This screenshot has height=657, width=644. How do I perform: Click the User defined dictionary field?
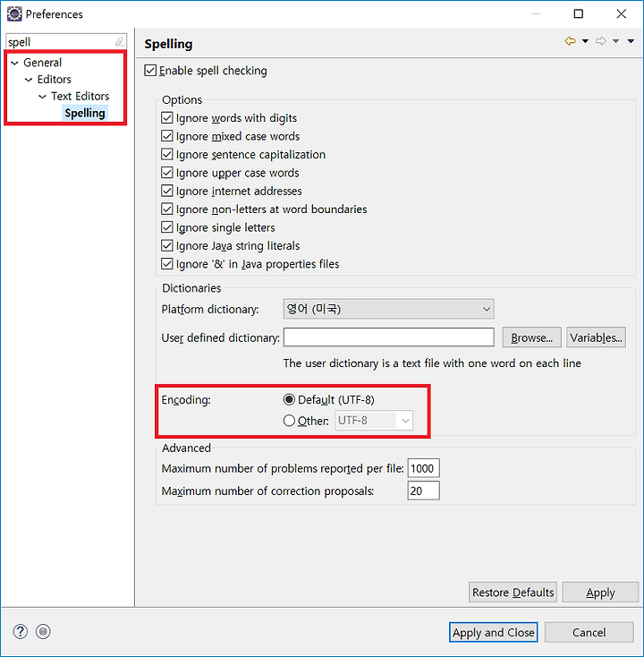coord(388,337)
